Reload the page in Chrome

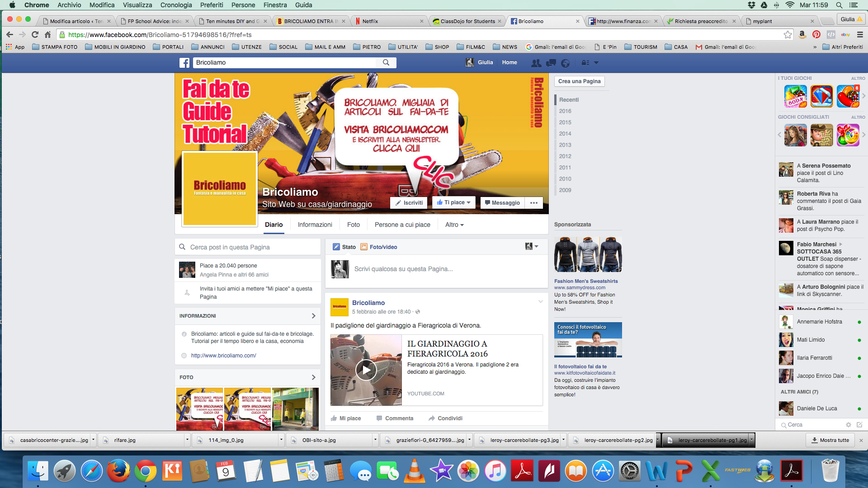click(x=35, y=35)
